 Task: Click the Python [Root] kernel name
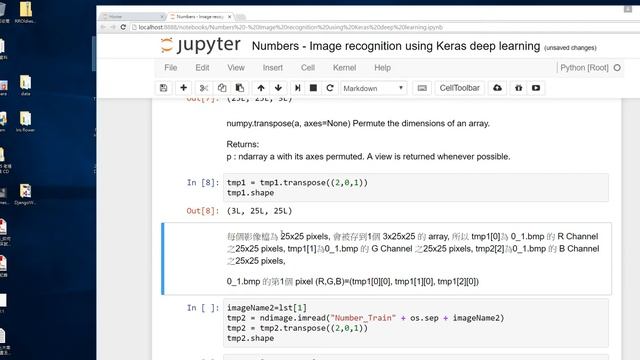(584, 68)
